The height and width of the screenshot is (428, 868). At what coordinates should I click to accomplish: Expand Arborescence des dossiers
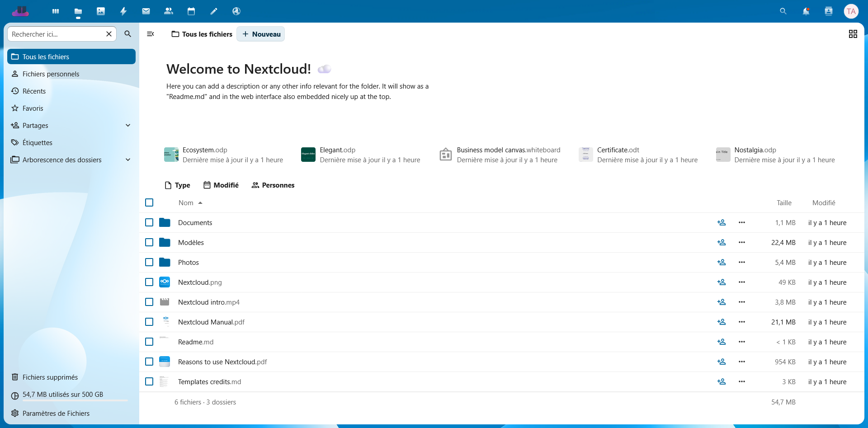(128, 160)
